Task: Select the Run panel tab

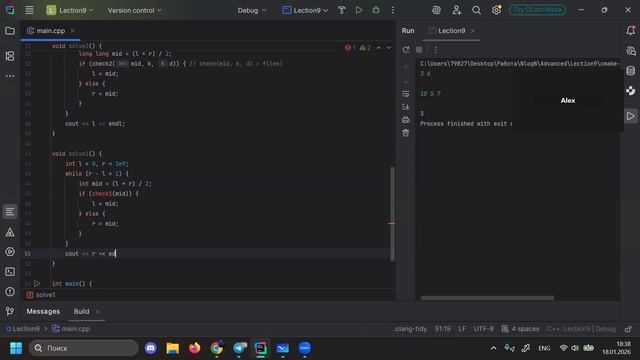Action: pyautogui.click(x=408, y=31)
